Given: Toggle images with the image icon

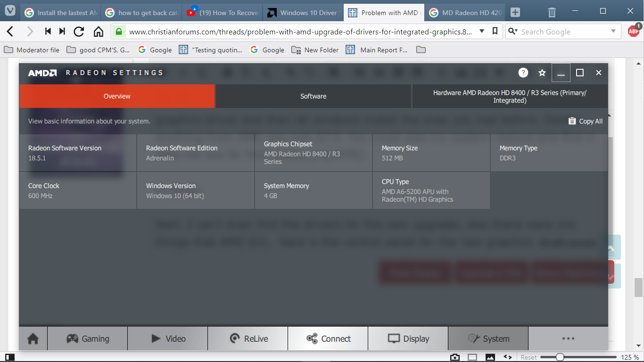Looking at the screenshot, I should coord(490,357).
